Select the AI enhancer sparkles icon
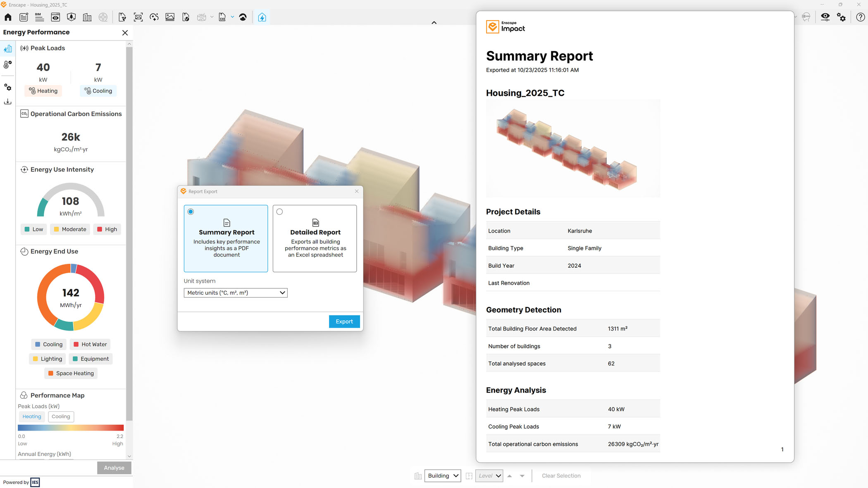The width and height of the screenshot is (868, 488). coord(154,17)
